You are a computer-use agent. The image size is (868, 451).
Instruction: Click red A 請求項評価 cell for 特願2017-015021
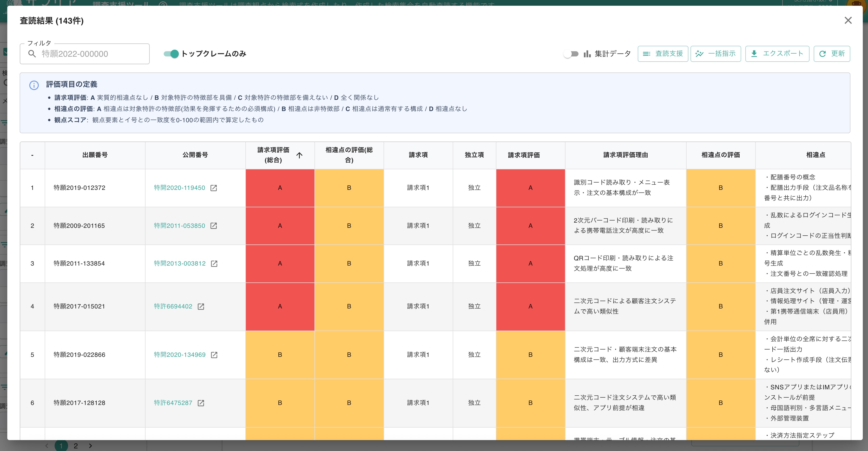(x=530, y=307)
